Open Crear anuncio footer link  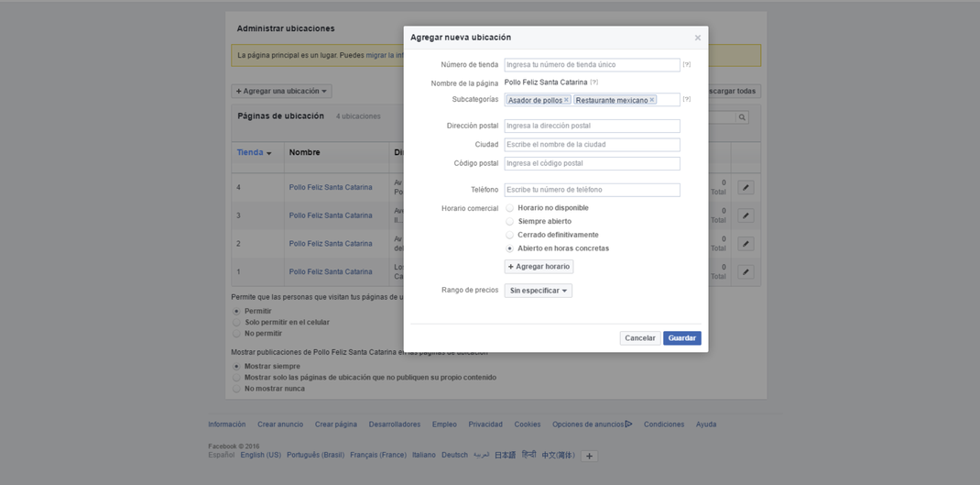click(x=280, y=424)
